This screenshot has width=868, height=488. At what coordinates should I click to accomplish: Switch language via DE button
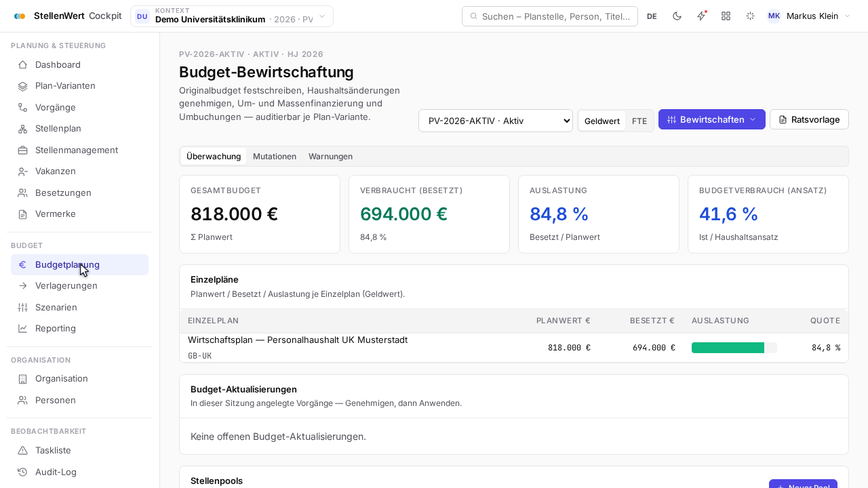pyautogui.click(x=652, y=16)
